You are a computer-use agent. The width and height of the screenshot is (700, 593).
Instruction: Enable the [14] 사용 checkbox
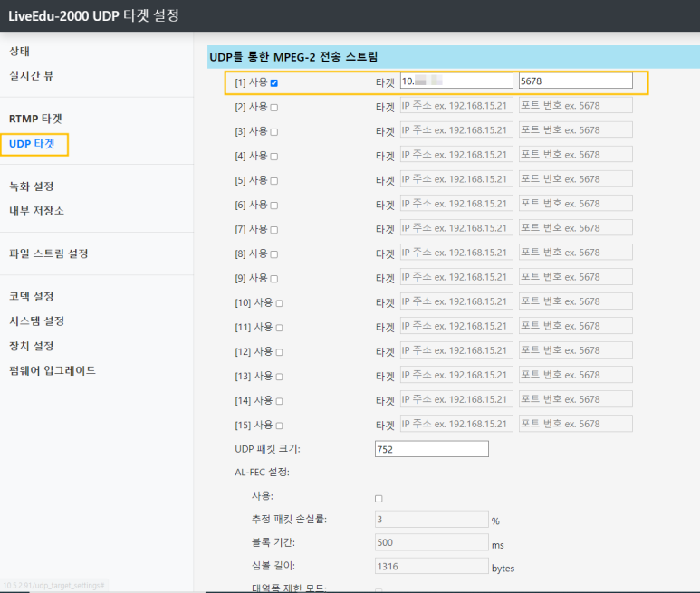click(280, 401)
